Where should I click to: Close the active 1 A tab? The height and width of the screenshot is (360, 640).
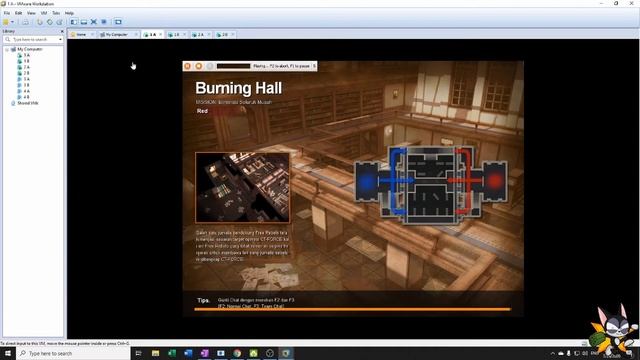[x=160, y=35]
